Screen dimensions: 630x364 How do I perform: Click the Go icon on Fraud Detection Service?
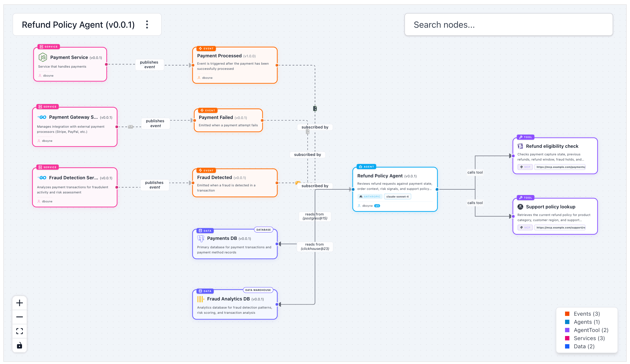pos(42,178)
